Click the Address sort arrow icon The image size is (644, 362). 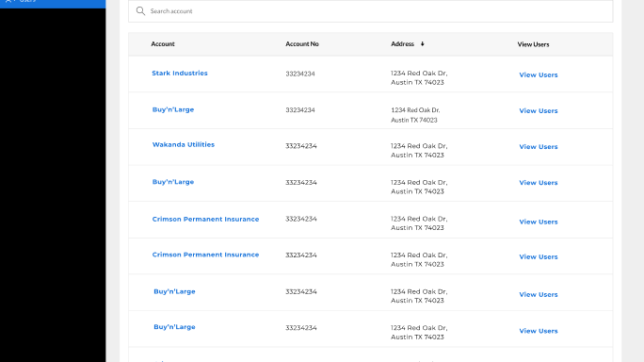point(422,44)
